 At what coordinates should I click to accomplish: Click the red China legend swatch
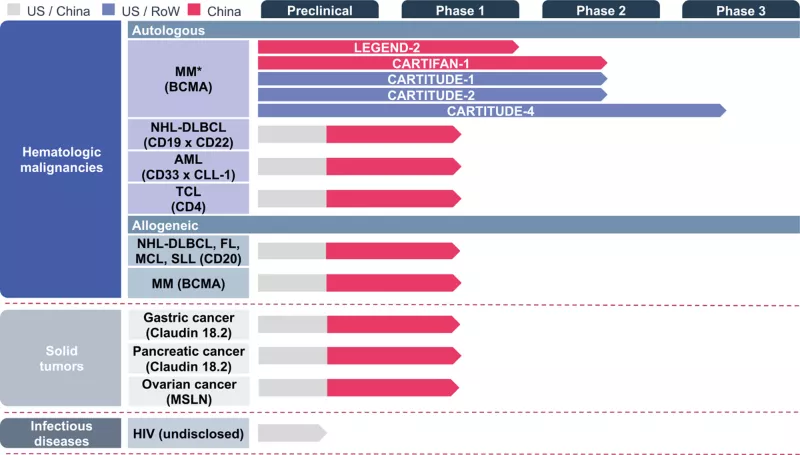click(x=194, y=9)
